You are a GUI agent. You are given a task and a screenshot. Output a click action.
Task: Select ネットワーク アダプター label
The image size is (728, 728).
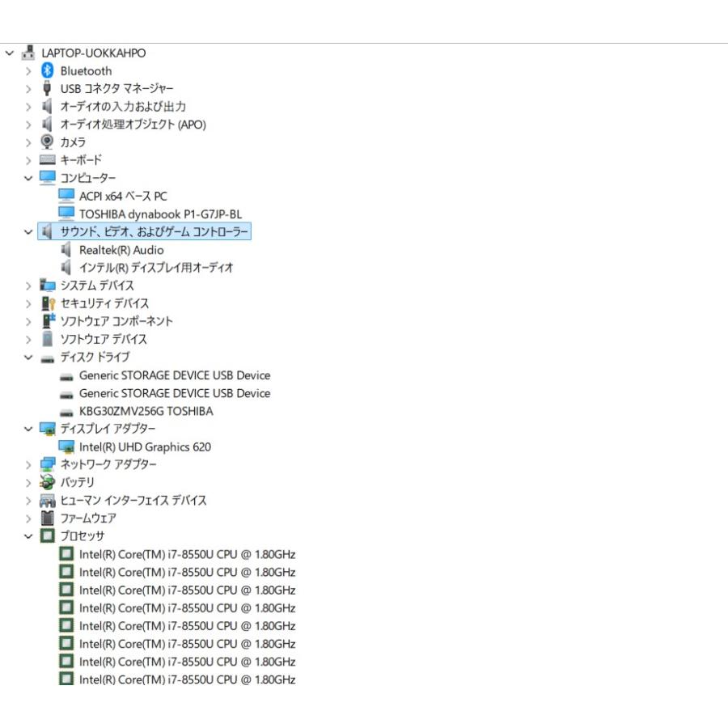pos(108,465)
